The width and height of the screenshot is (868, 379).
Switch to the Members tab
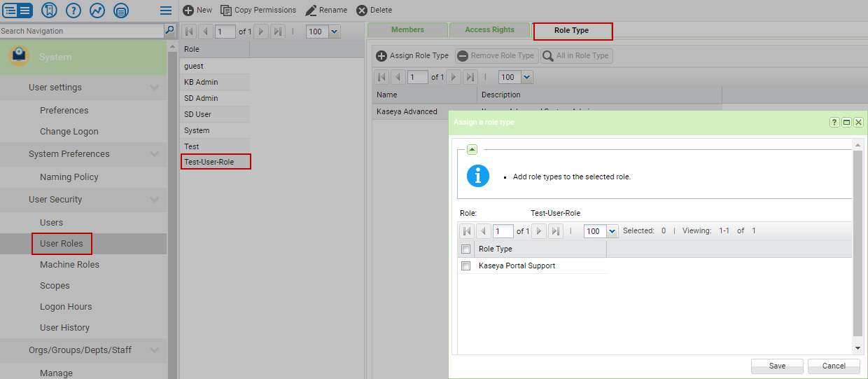coord(407,30)
